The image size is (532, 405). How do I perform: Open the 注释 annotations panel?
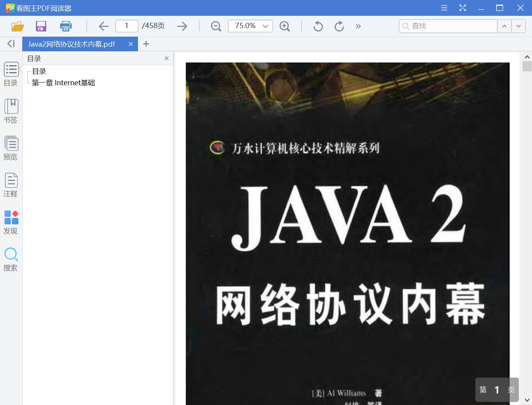(11, 185)
